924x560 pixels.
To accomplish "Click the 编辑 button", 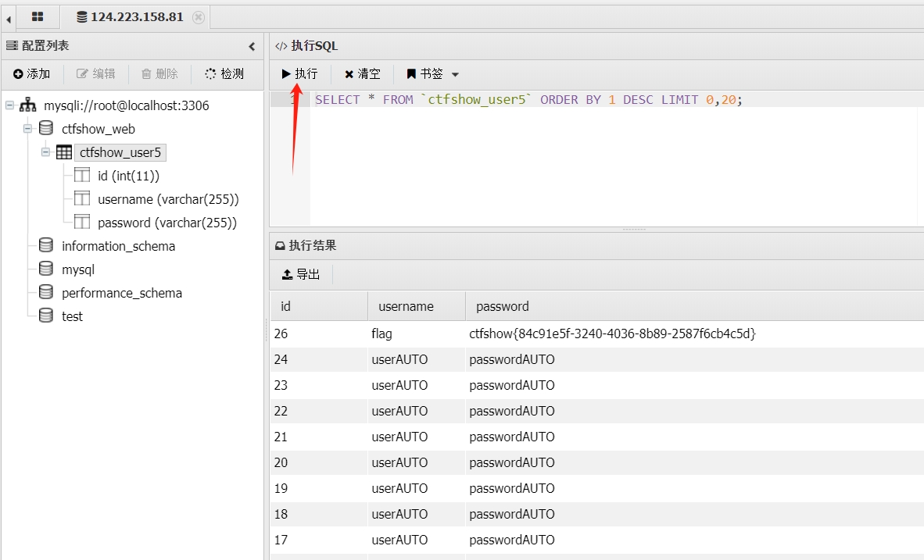I will tap(96, 73).
